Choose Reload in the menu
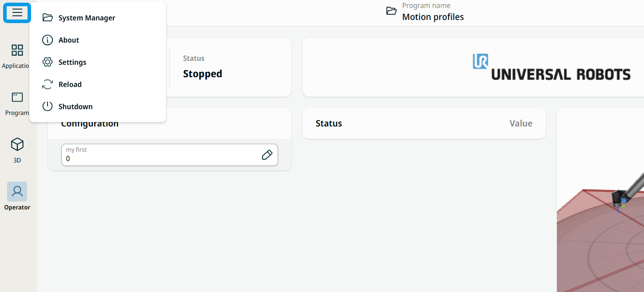Image resolution: width=644 pixels, height=292 pixels. (x=70, y=84)
